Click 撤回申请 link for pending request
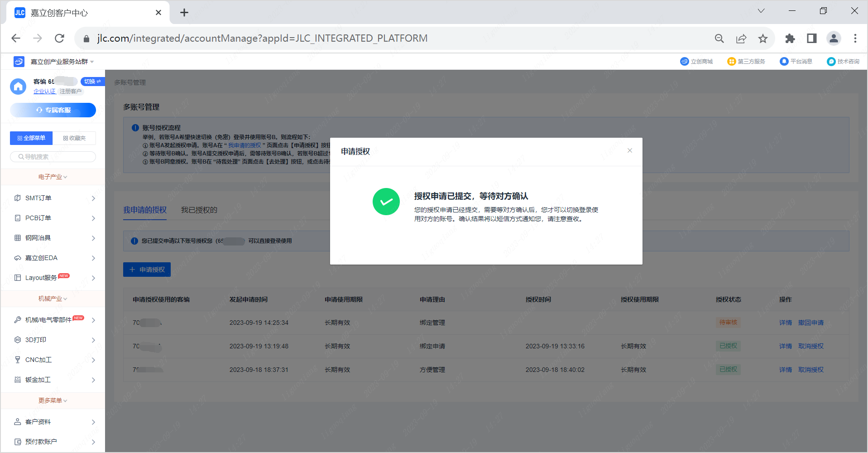Viewport: 868px width, 453px height. tap(810, 323)
